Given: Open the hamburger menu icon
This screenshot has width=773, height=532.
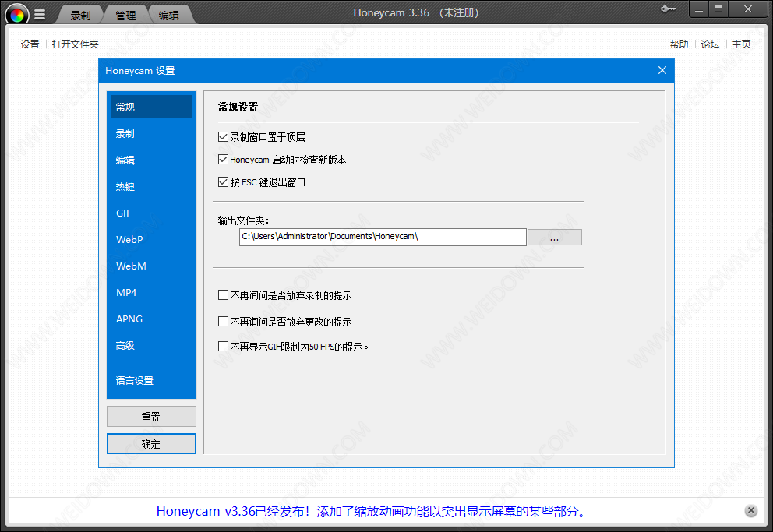Looking at the screenshot, I should pyautogui.click(x=40, y=15).
